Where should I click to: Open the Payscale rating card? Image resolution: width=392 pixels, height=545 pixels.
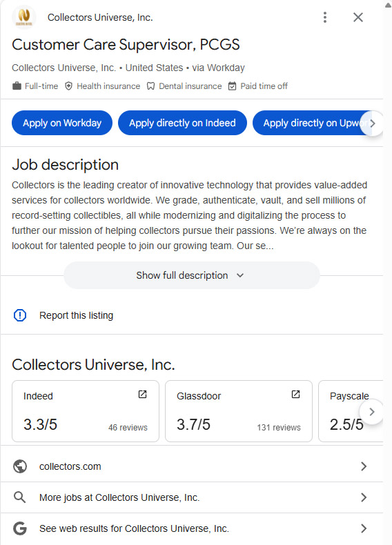pyautogui.click(x=351, y=411)
